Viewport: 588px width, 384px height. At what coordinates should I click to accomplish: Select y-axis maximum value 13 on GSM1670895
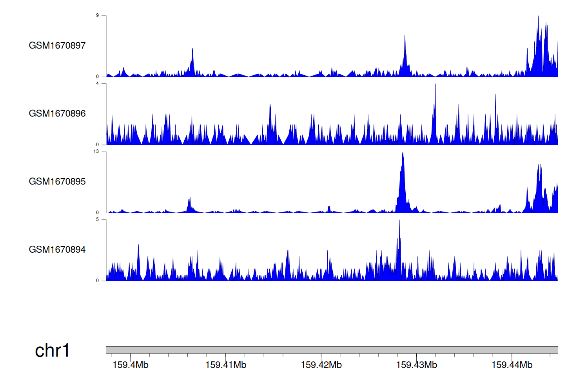[x=96, y=152]
